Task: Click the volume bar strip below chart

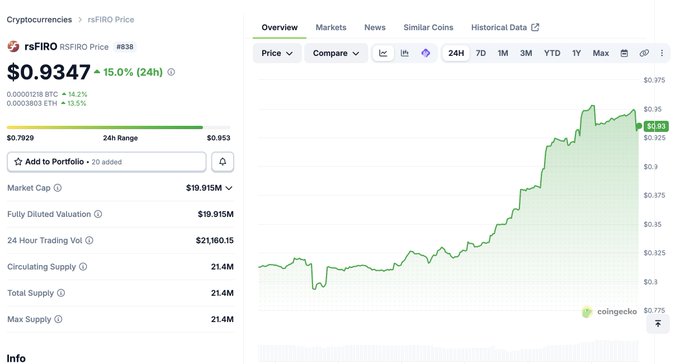Action: pos(448,351)
